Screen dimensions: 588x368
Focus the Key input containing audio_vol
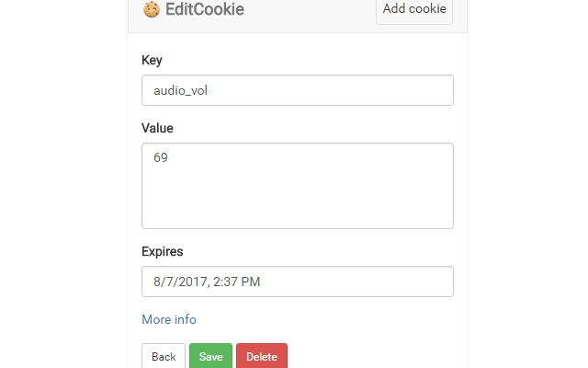tap(297, 90)
